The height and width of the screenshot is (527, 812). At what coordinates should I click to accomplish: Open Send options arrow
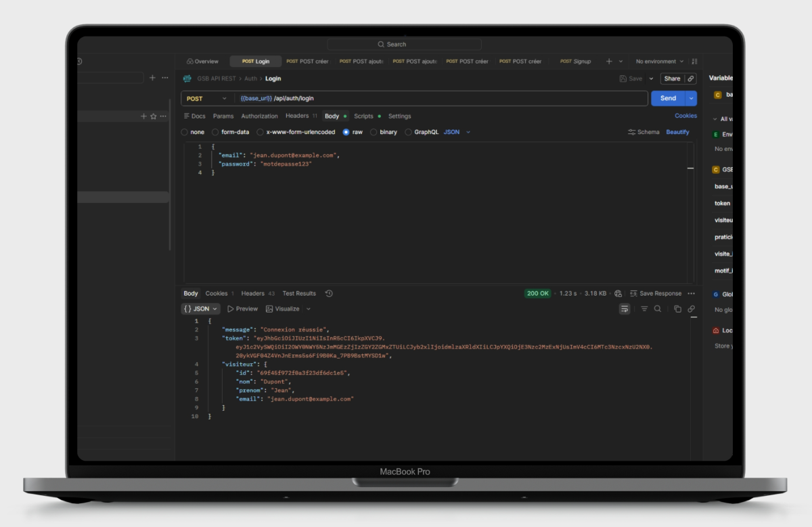pyautogui.click(x=691, y=99)
